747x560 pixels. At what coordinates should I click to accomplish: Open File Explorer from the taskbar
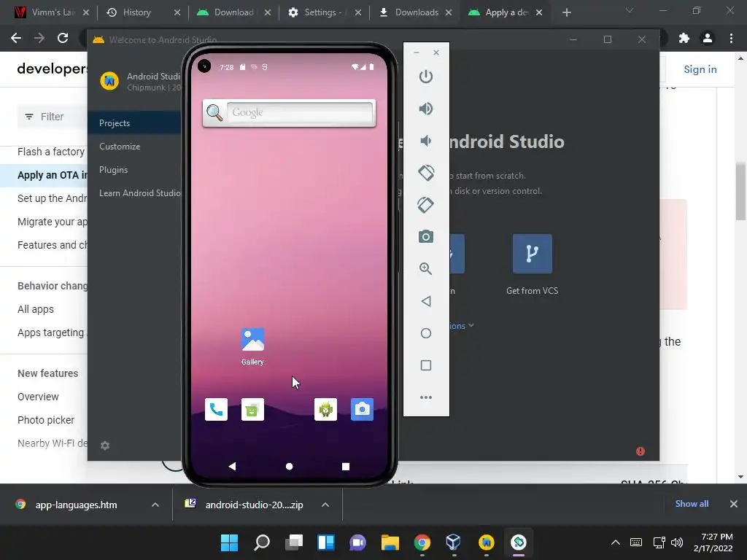tap(390, 542)
